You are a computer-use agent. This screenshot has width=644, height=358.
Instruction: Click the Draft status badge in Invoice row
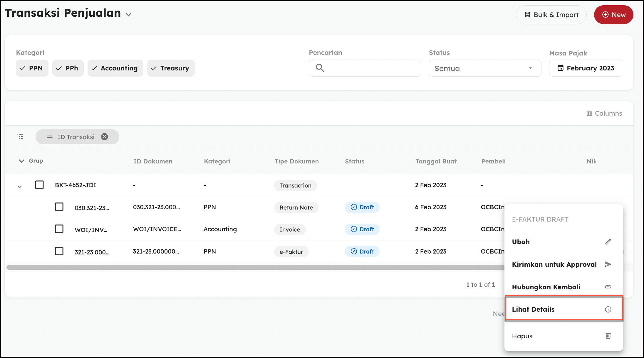coord(362,229)
